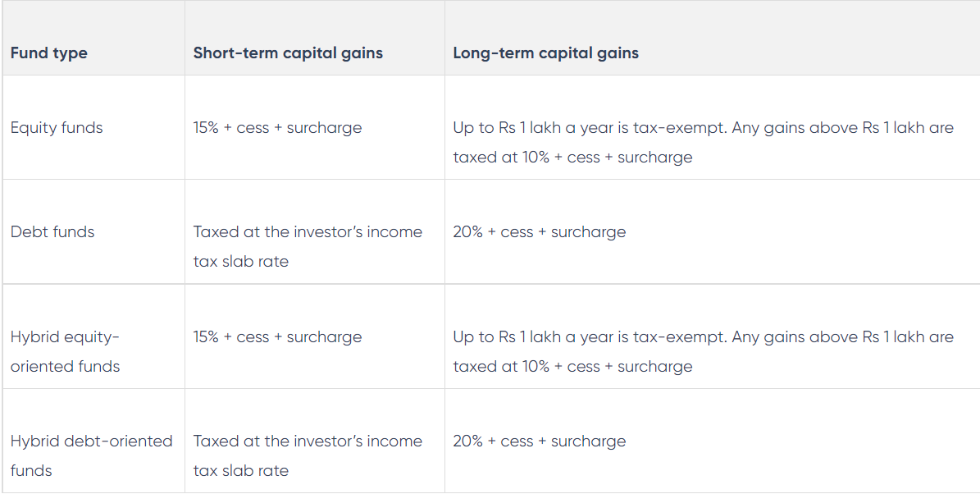Click "20% + cess + surcharge" in Debt funds row
Viewport: 980px width, 494px height.
coord(539,232)
